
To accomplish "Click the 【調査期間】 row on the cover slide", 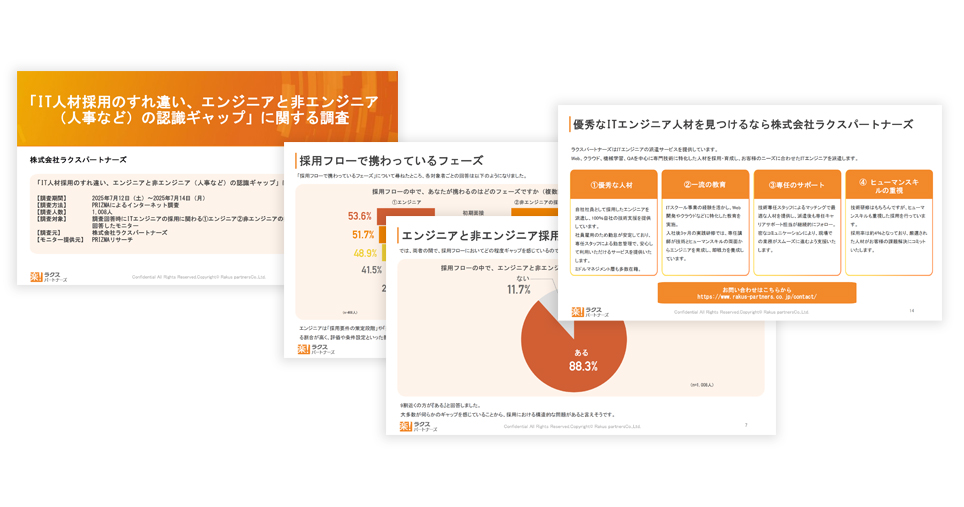I will (120, 198).
